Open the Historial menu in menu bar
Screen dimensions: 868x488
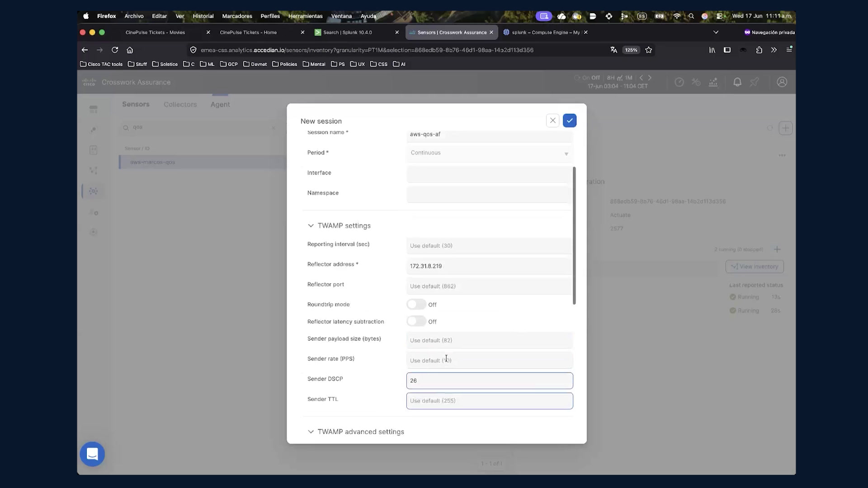click(x=203, y=16)
